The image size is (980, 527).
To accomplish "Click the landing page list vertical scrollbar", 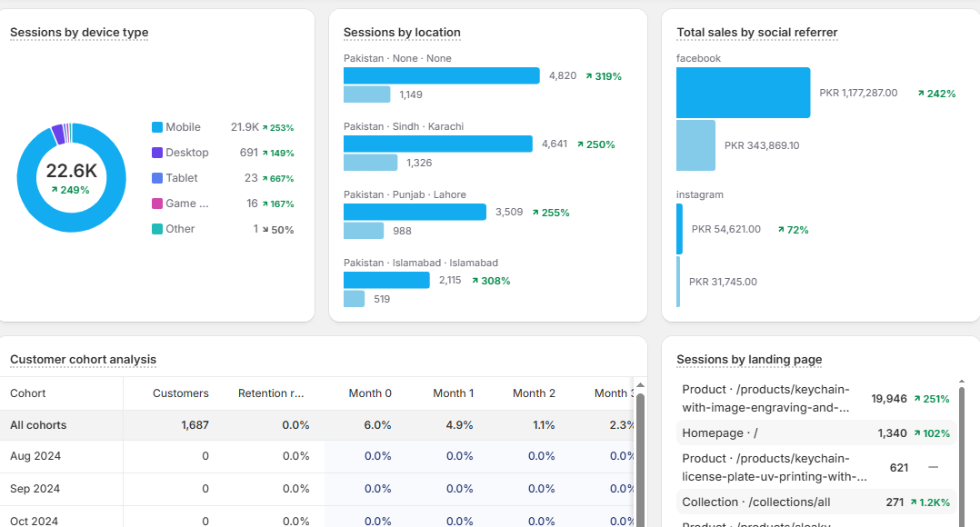I will [962, 454].
